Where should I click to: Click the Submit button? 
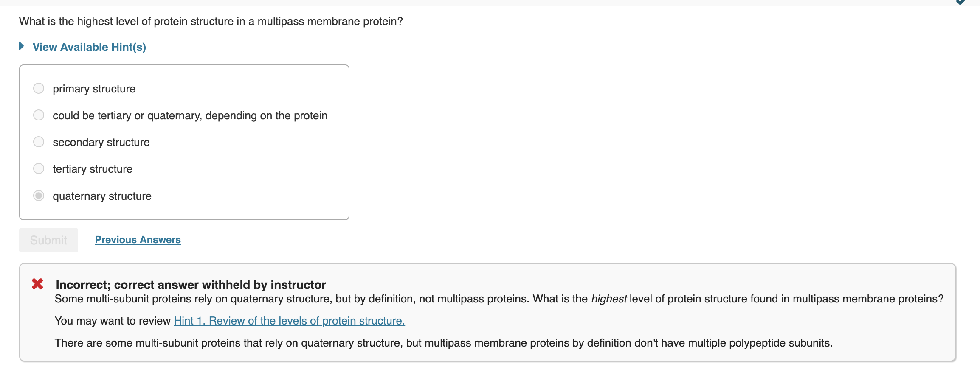click(x=48, y=240)
